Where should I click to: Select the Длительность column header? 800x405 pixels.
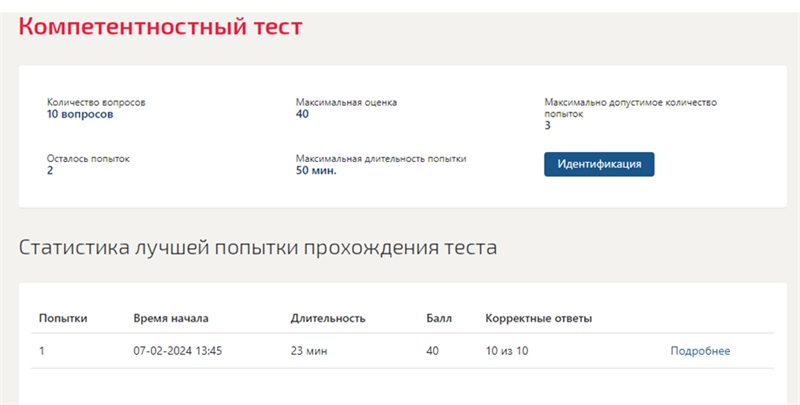point(328,318)
